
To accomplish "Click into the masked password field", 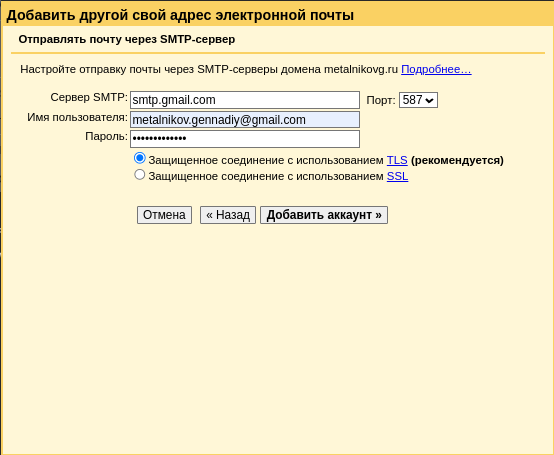I will pyautogui.click(x=245, y=139).
